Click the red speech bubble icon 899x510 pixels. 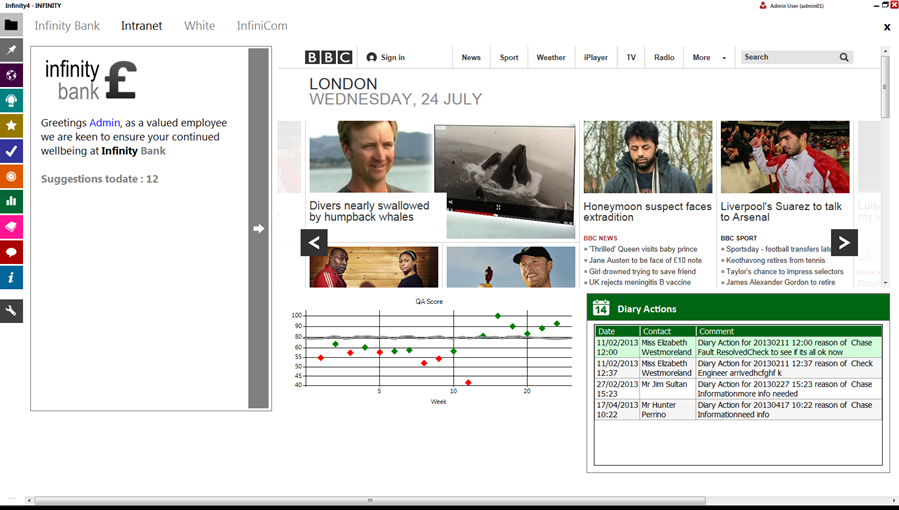(x=11, y=252)
